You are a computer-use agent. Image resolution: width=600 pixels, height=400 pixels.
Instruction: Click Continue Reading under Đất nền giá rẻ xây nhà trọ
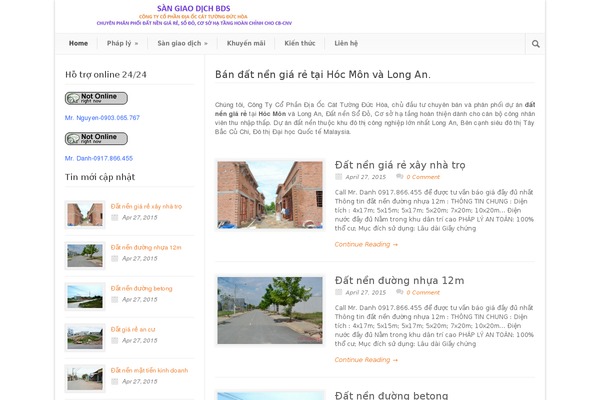366,244
